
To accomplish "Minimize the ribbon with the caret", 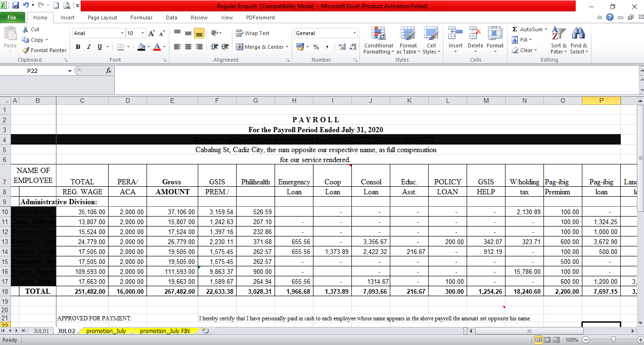I will point(600,18).
